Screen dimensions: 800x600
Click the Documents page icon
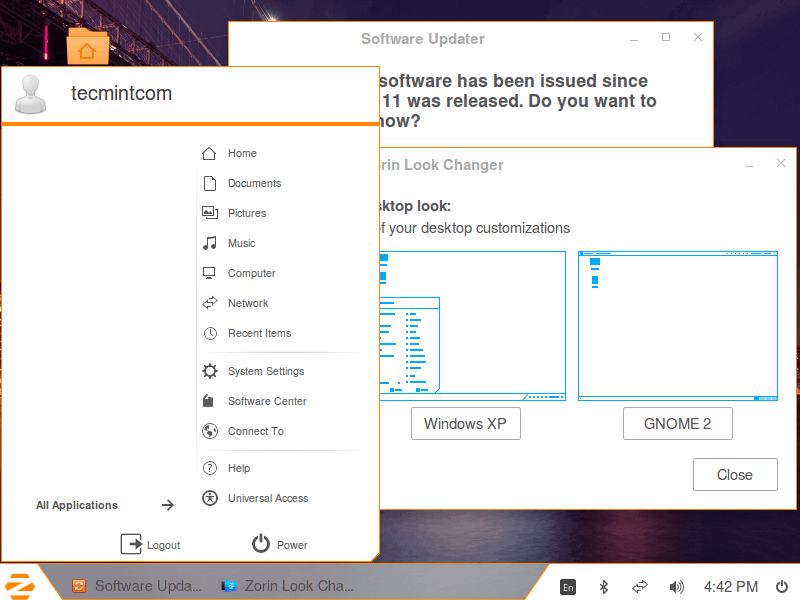click(x=210, y=183)
